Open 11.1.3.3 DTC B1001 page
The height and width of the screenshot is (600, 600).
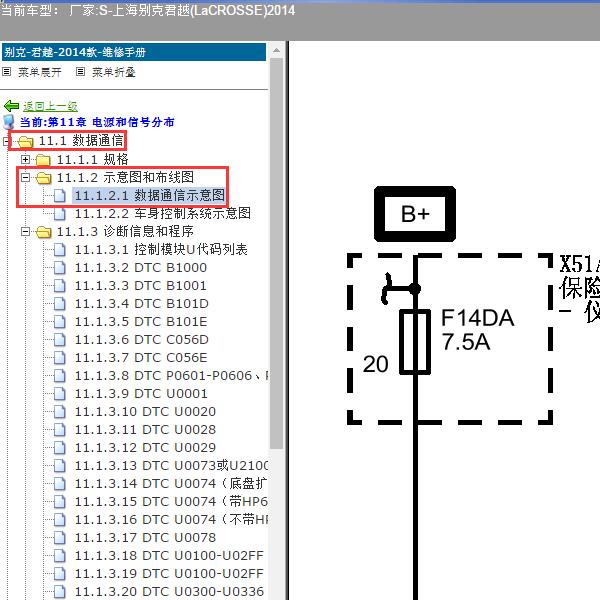coord(141,285)
